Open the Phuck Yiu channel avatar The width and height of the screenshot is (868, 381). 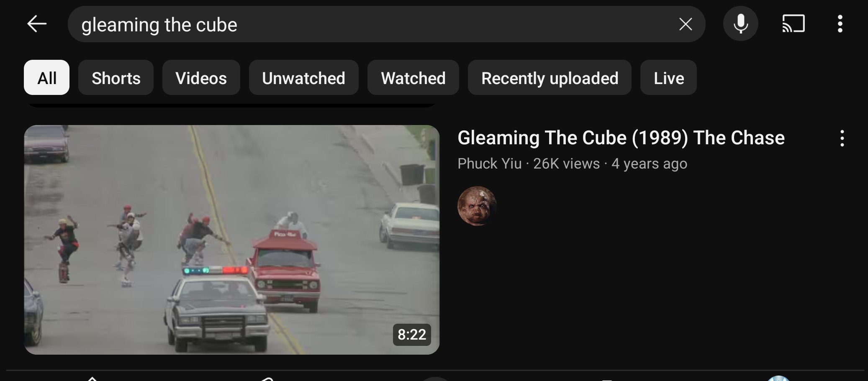[477, 206]
